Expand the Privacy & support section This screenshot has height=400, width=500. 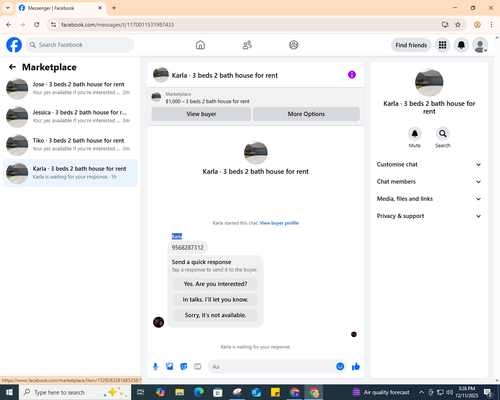pyautogui.click(x=429, y=216)
